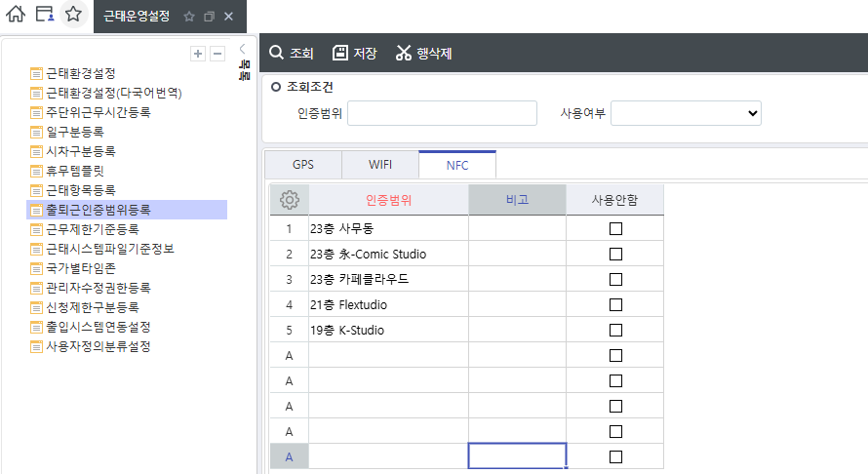Open the user window menu icon
868x474 pixels.
click(x=44, y=15)
